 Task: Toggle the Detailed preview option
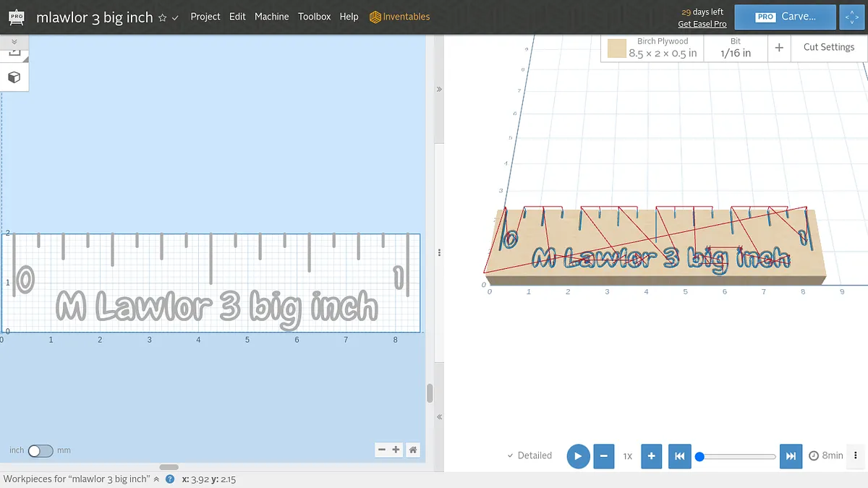(529, 455)
